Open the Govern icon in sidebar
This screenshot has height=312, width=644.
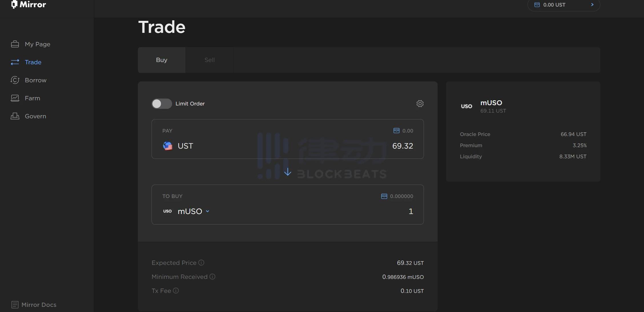point(15,116)
